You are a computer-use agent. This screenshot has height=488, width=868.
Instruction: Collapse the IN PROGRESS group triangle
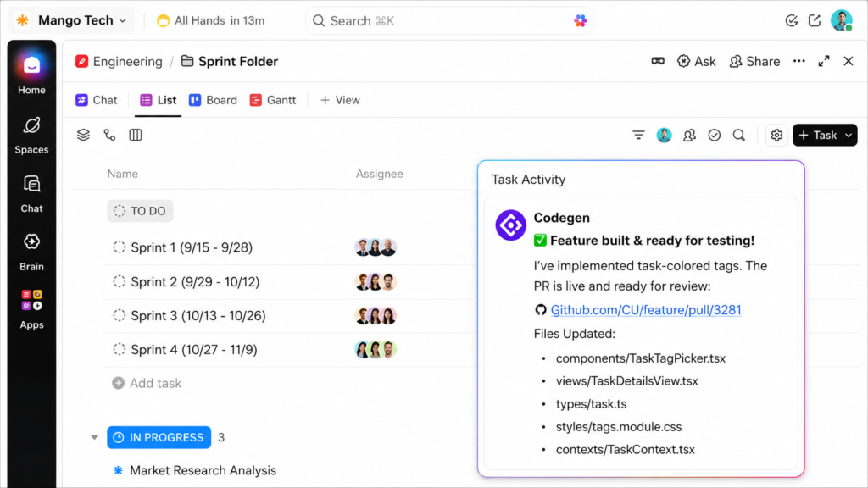coord(95,438)
